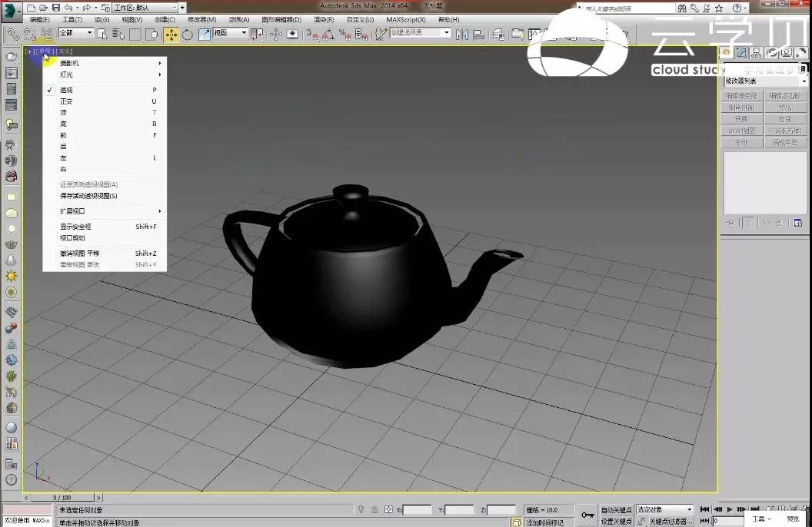This screenshot has height=527, width=812.
Task: Switch to the Create command panel tab
Action: point(726,53)
